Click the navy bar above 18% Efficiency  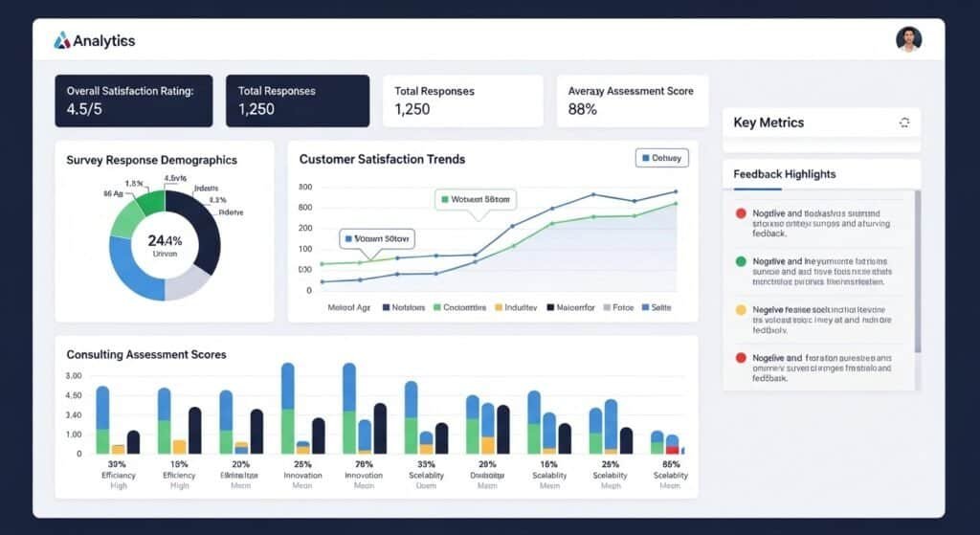pyautogui.click(x=195, y=431)
